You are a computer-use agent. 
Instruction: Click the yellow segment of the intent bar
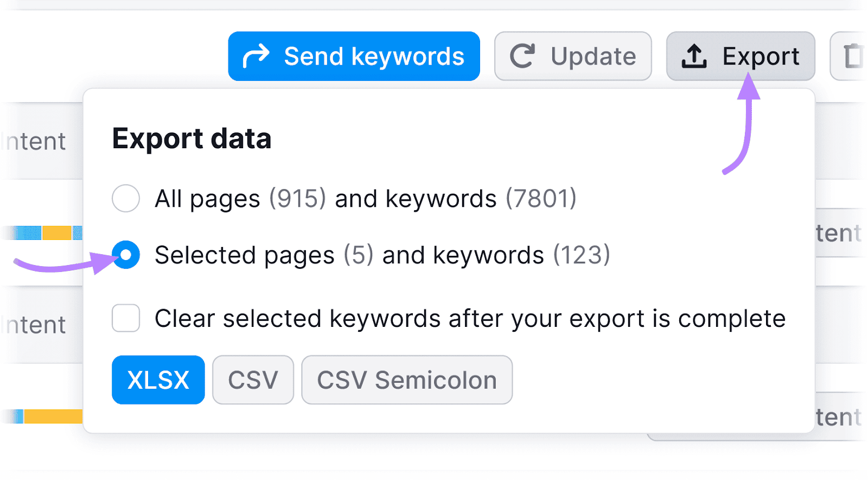click(x=57, y=232)
